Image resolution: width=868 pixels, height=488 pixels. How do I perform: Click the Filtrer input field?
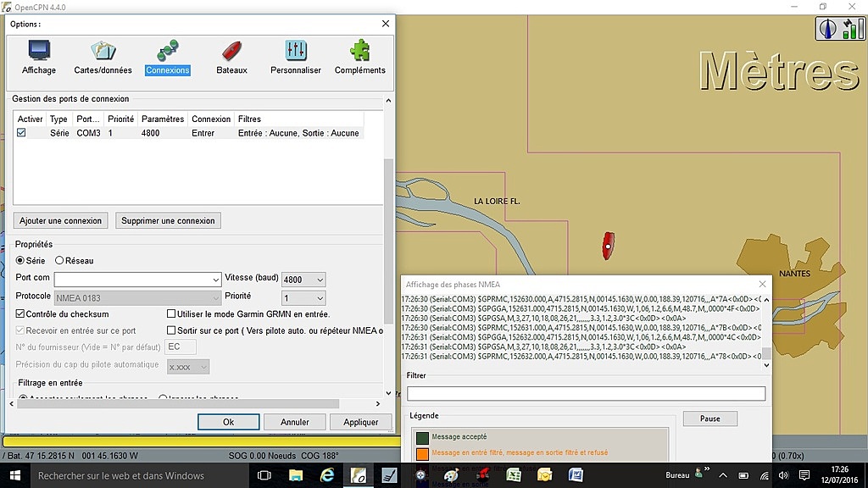click(x=587, y=393)
